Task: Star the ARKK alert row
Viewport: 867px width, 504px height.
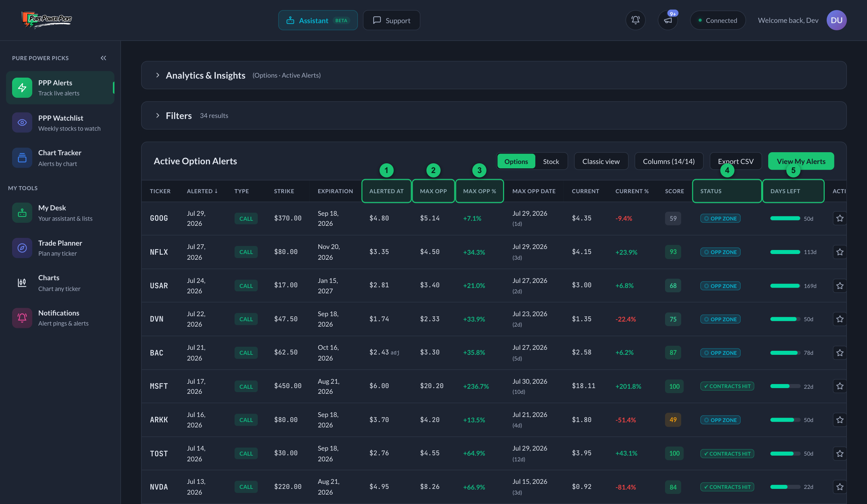Action: point(839,420)
